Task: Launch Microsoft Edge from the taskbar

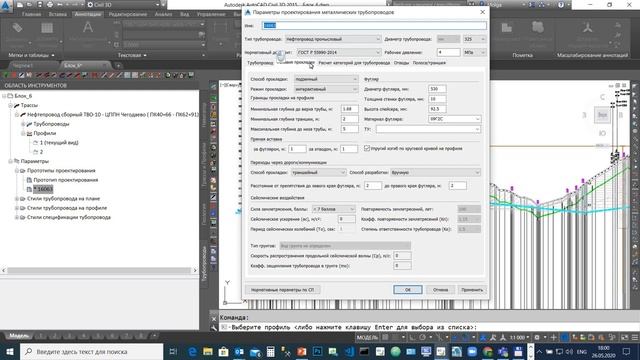Action: tap(192, 351)
